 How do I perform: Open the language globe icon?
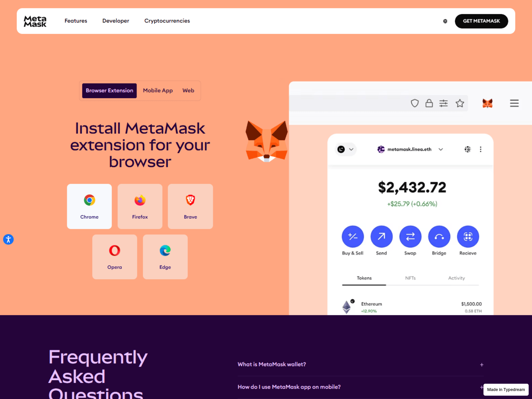click(445, 21)
